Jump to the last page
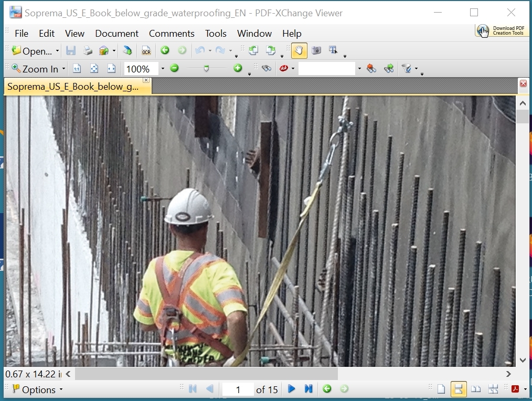Viewport: 532px width, 401px height. (308, 389)
